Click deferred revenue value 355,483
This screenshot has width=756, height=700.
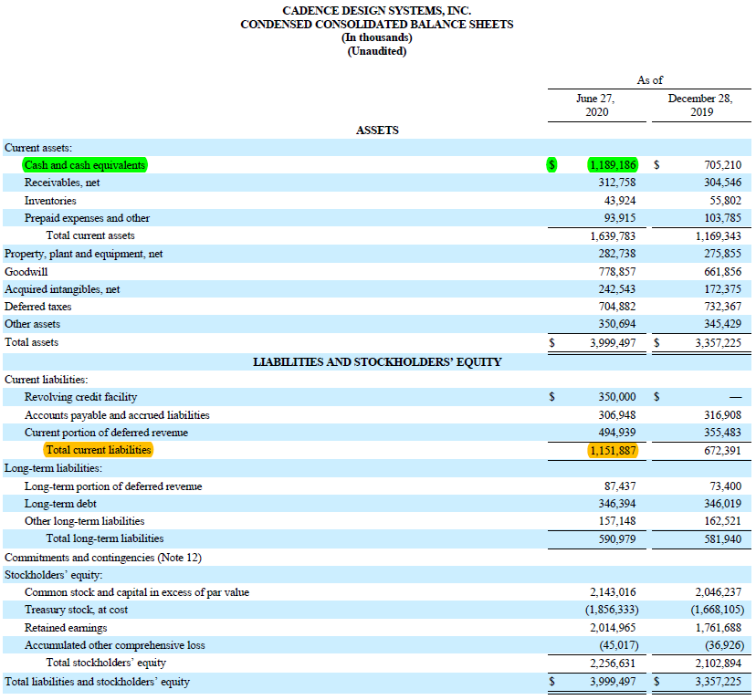coord(723,433)
